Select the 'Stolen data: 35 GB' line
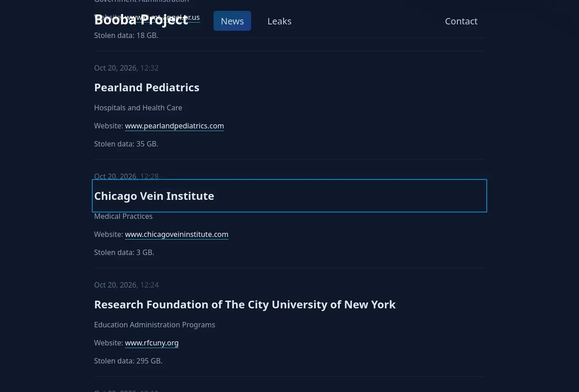The height and width of the screenshot is (392, 579). 126,144
